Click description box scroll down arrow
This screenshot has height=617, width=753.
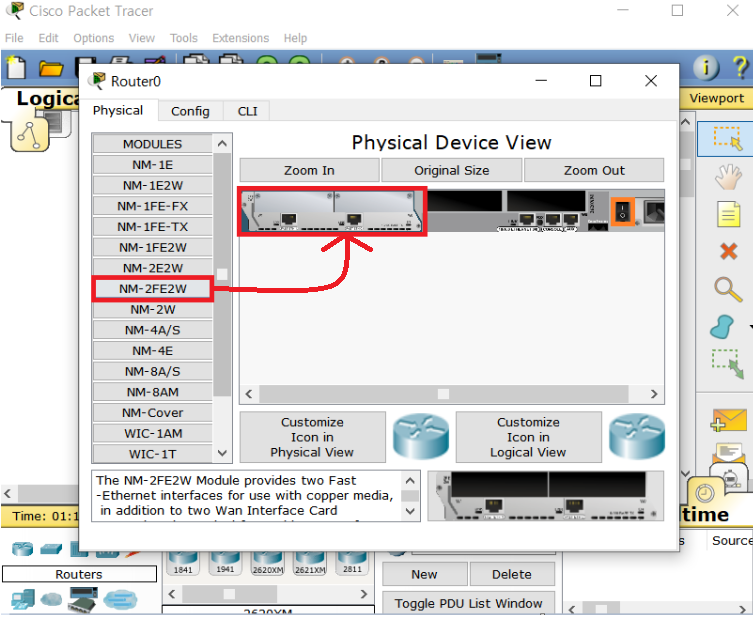pos(410,511)
